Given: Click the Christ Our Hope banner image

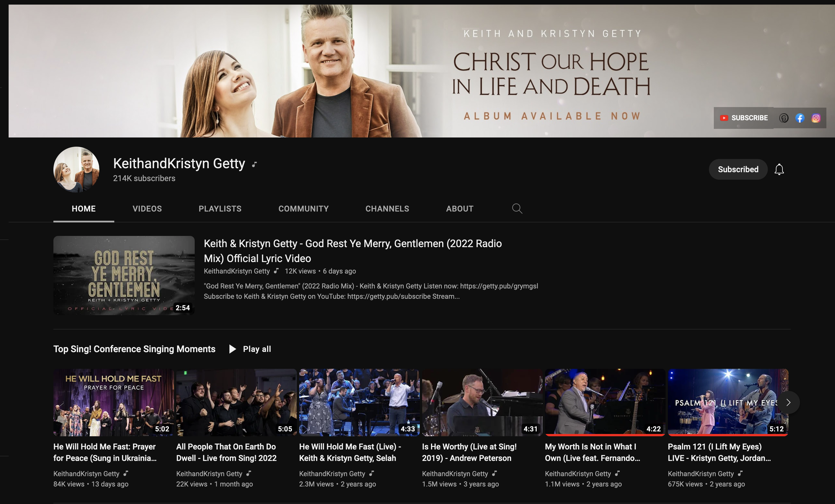Looking at the screenshot, I should click(x=422, y=71).
